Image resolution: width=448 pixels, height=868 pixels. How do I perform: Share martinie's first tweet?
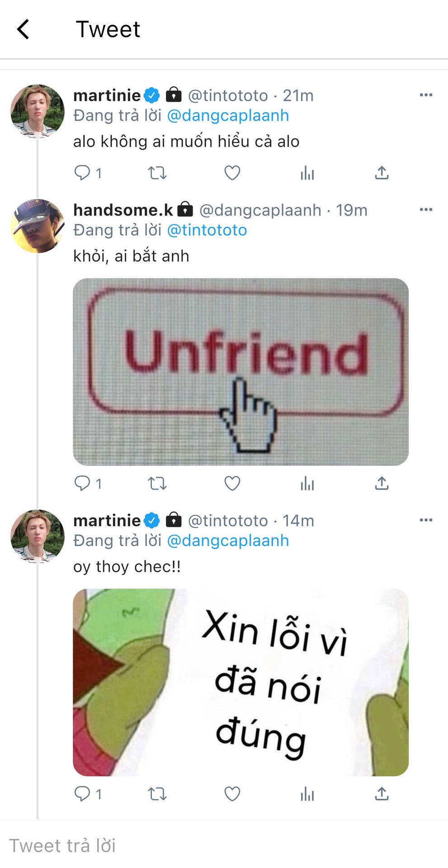[x=382, y=173]
